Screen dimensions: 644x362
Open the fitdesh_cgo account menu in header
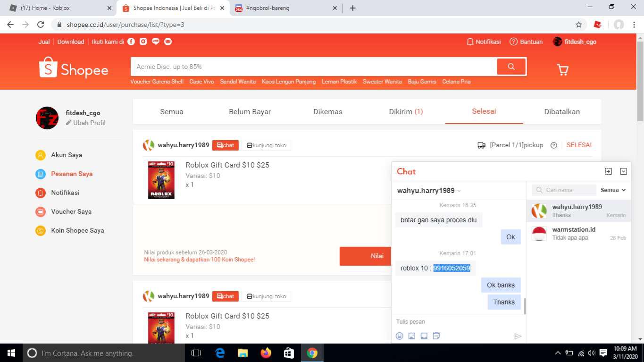pyautogui.click(x=575, y=42)
